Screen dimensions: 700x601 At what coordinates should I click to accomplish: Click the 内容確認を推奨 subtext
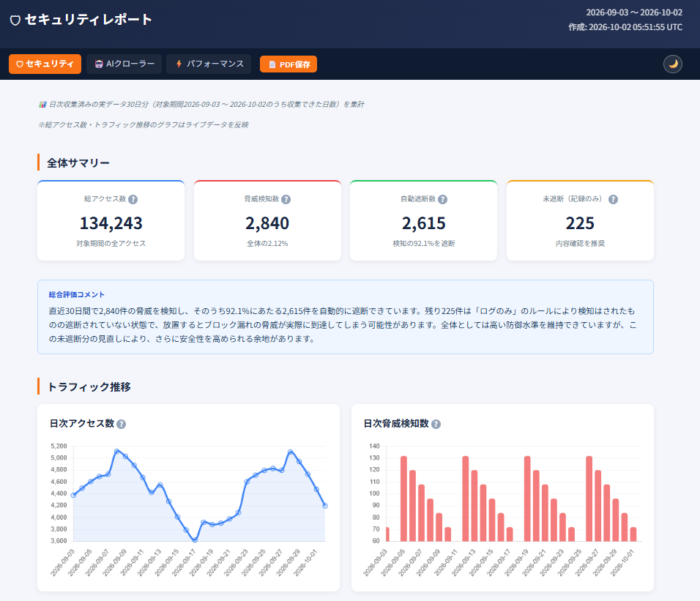(580, 244)
